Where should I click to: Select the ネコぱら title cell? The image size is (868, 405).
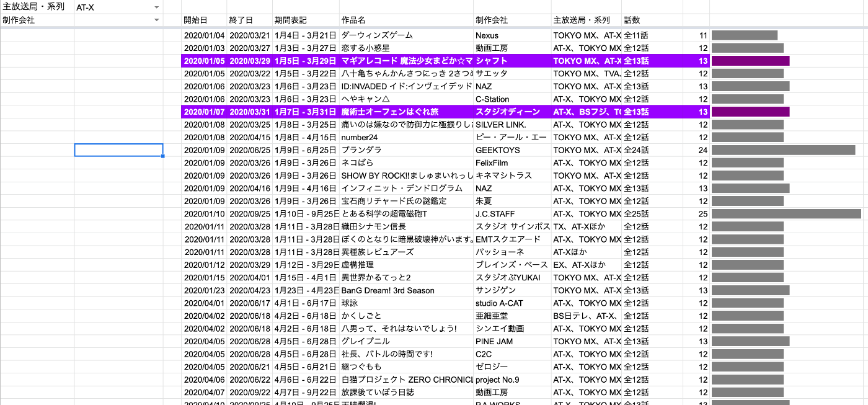406,162
